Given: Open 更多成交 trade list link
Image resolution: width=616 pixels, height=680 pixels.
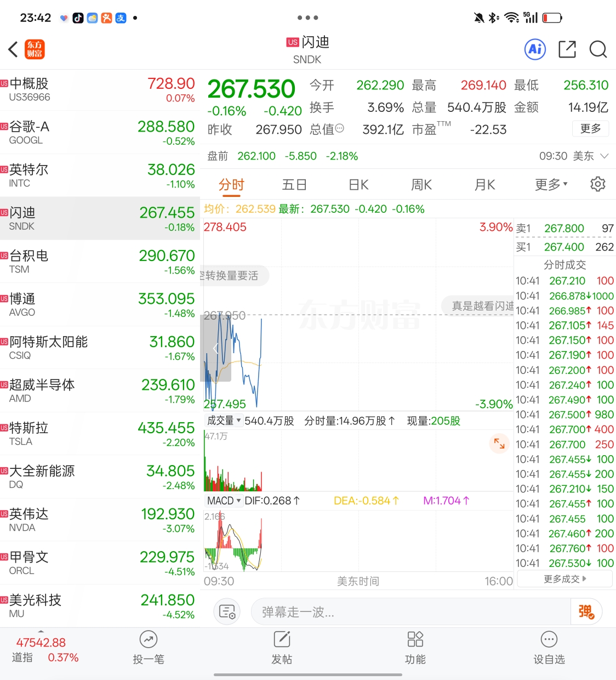Looking at the screenshot, I should point(564,579).
